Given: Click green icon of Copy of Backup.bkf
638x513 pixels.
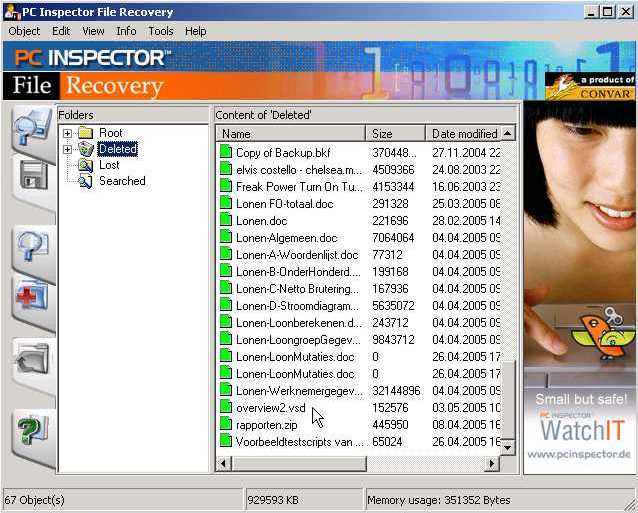Looking at the screenshot, I should 226,152.
